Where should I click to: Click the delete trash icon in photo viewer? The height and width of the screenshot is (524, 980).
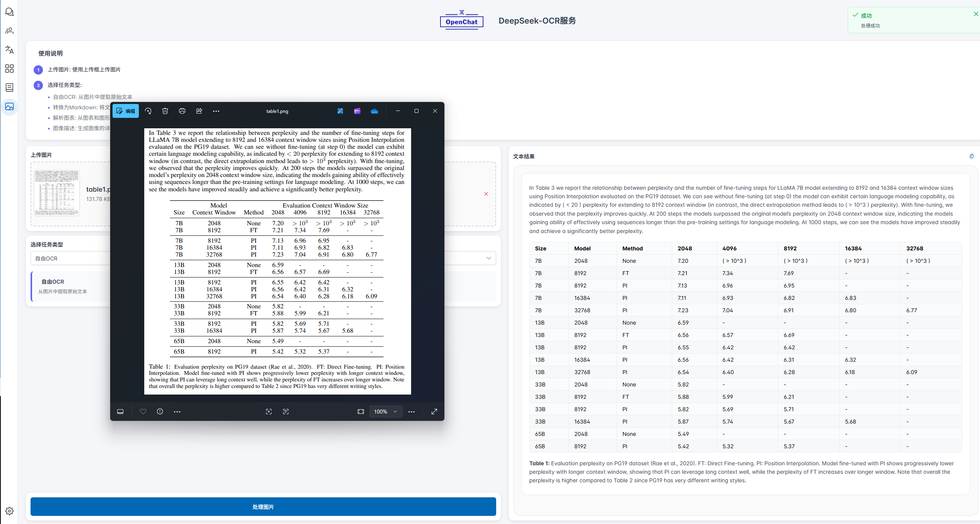coord(165,111)
